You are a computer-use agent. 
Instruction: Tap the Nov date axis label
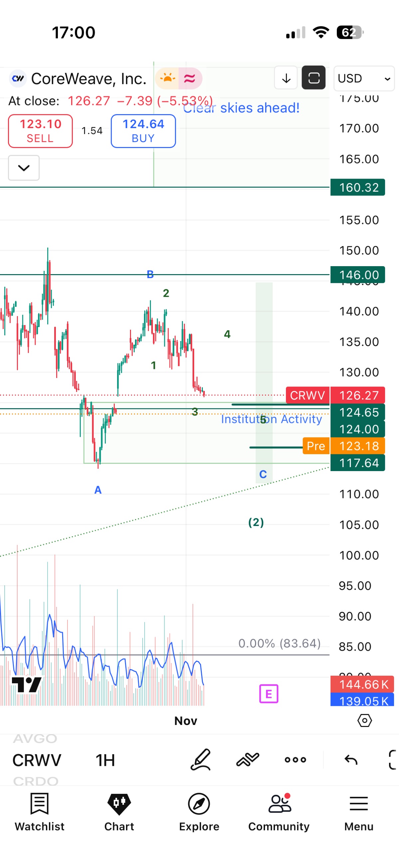pos(186,721)
